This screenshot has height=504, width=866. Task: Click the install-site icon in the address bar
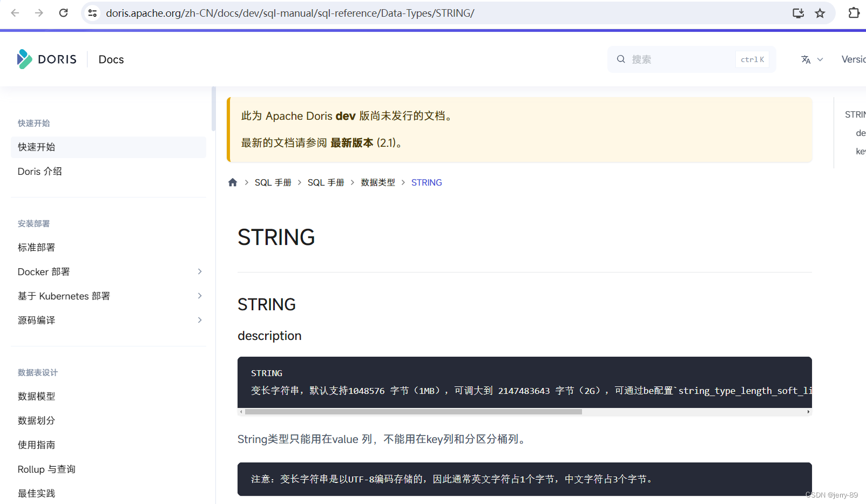[x=798, y=12]
